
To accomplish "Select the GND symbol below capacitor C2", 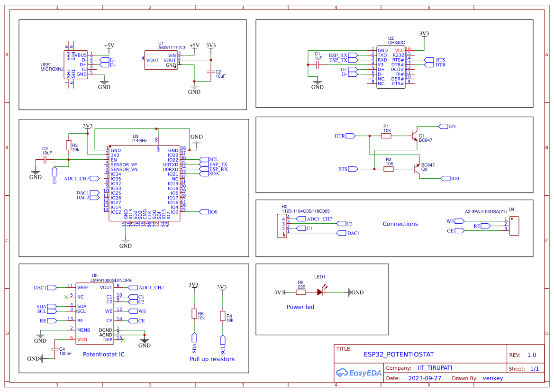I will [194, 90].
